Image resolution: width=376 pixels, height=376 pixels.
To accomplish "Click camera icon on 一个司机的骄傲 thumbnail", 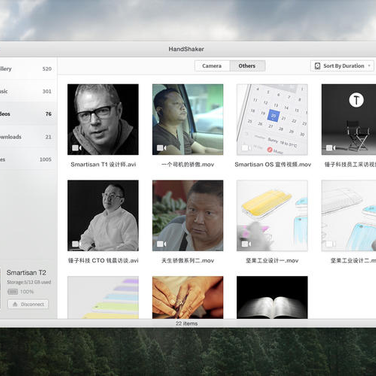I will [x=162, y=148].
